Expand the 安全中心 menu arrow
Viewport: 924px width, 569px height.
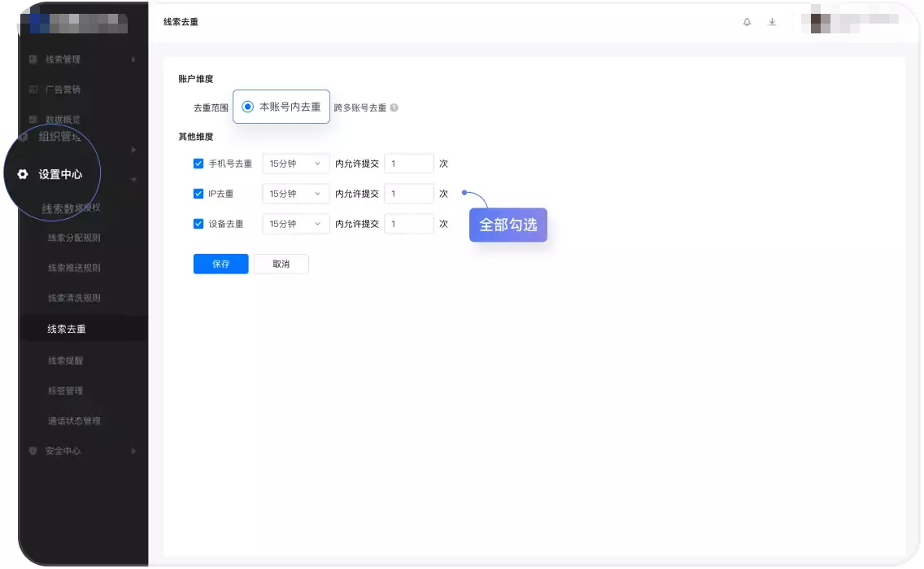(x=133, y=451)
